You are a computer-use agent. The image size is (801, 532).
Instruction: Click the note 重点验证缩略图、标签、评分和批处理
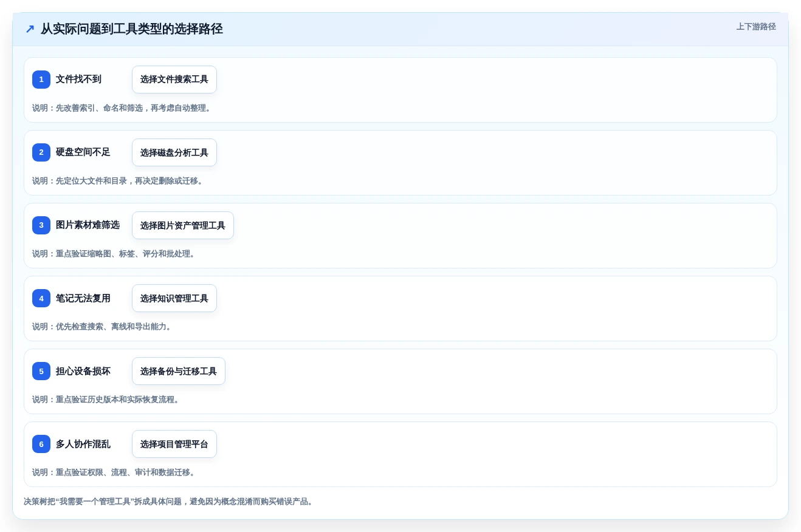click(114, 254)
